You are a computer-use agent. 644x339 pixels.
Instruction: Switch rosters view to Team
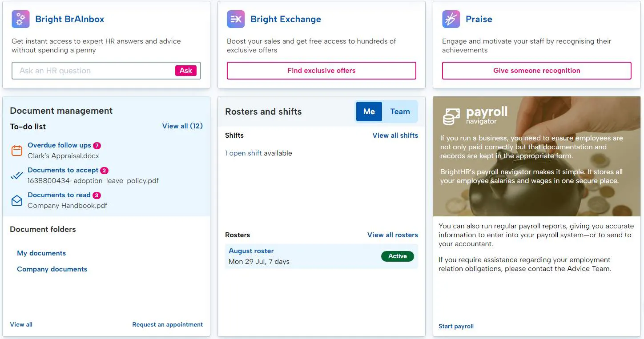pyautogui.click(x=400, y=112)
